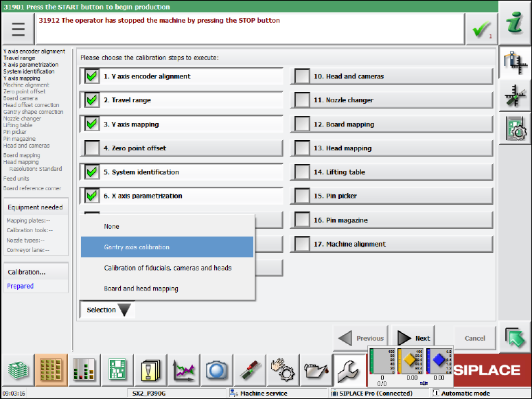Open the money stack production icon
532x399 pixels.
coord(18,369)
